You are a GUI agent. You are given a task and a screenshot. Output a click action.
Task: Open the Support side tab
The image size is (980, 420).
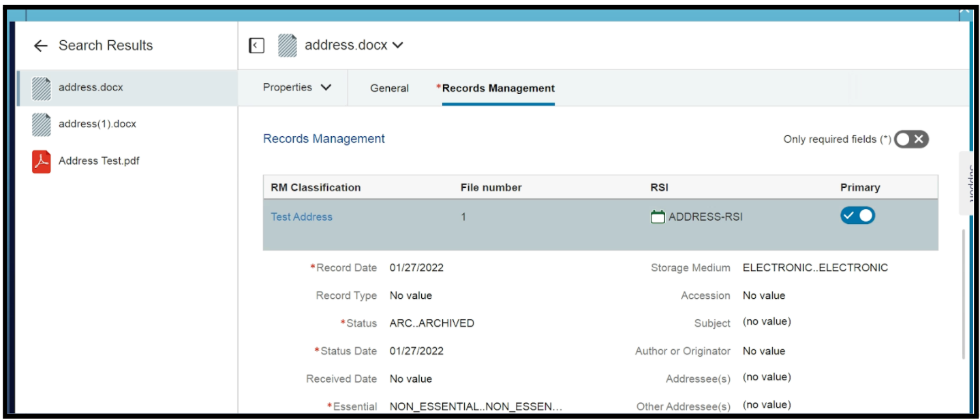[968, 184]
